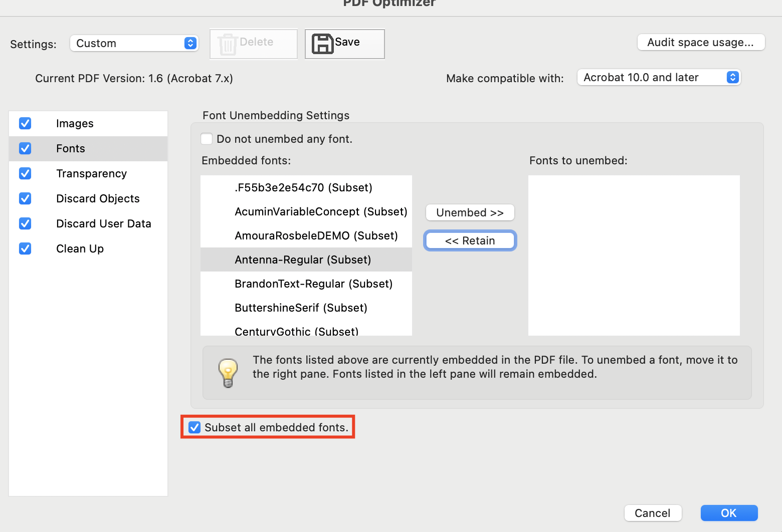Enable 'Do not unembed any font'
The width and height of the screenshot is (782, 532).
207,139
